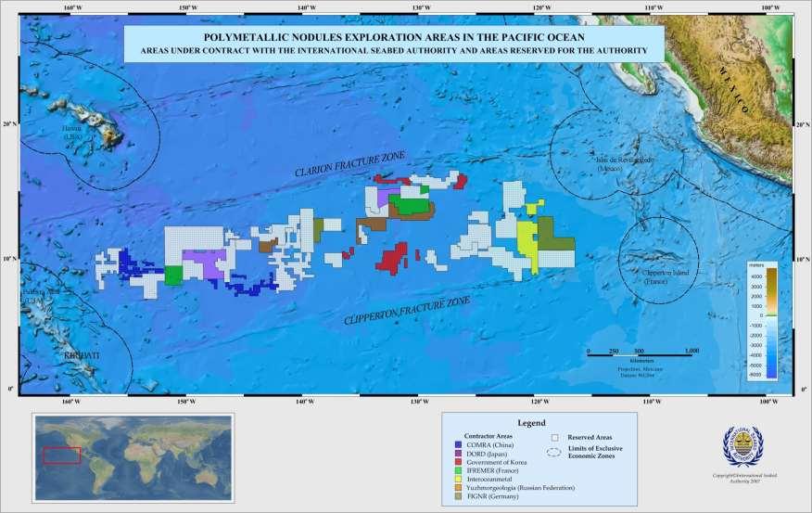812x513 pixels.
Task: Click the DORD (Japan) purple legend swatch
Action: pos(458,454)
